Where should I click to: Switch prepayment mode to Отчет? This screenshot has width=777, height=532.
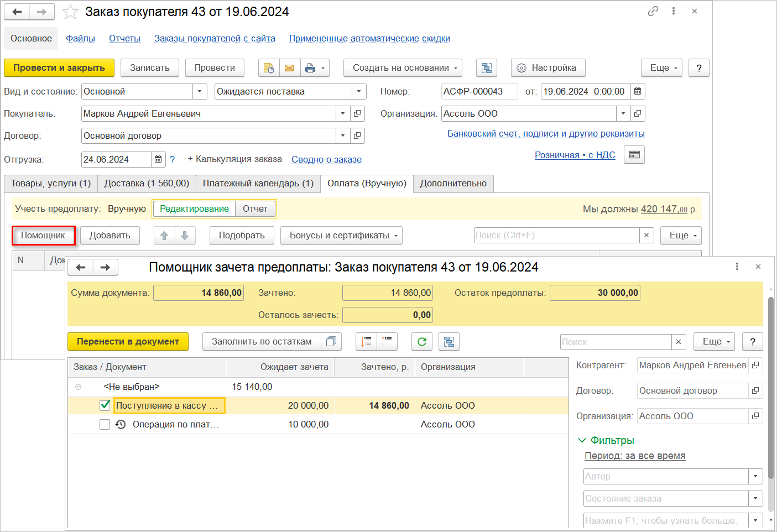pos(255,209)
